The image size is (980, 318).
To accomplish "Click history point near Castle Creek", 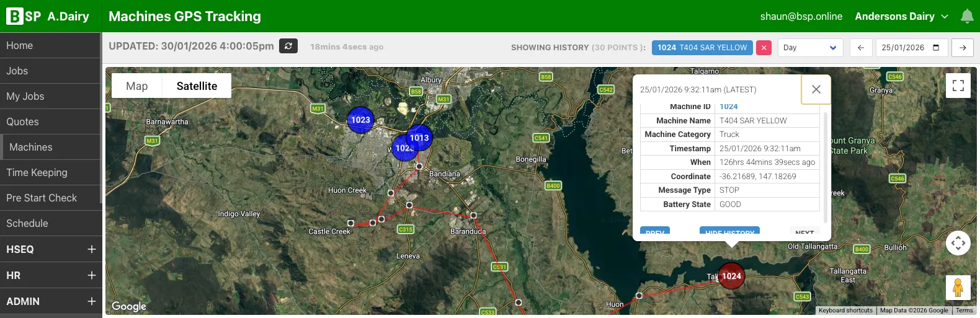I will pyautogui.click(x=350, y=223).
